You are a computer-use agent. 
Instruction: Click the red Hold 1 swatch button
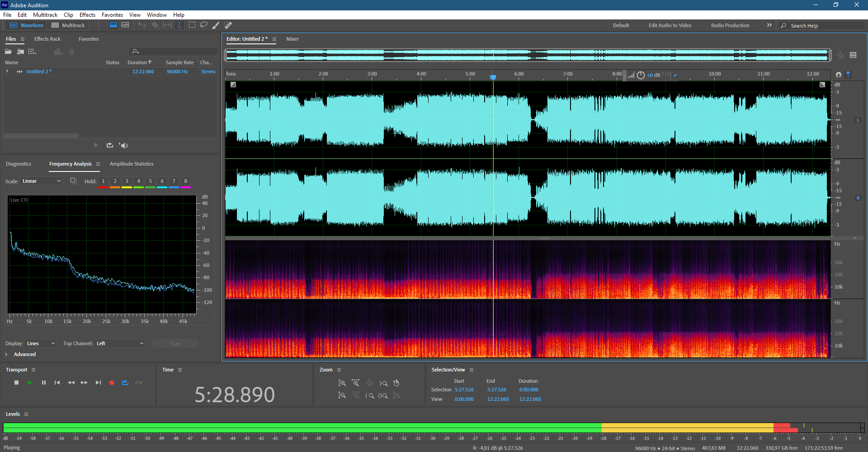coord(103,181)
